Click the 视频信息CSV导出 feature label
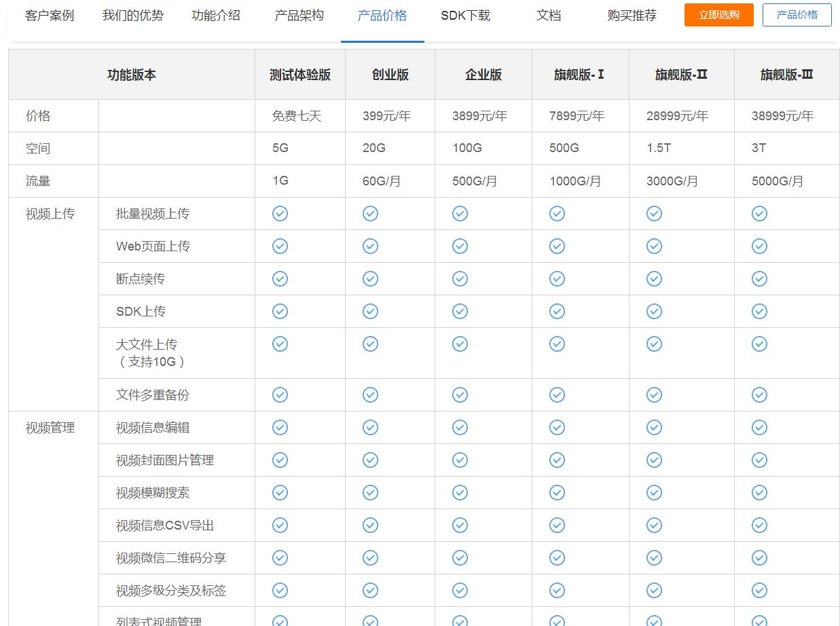This screenshot has height=626, width=840. tap(165, 526)
